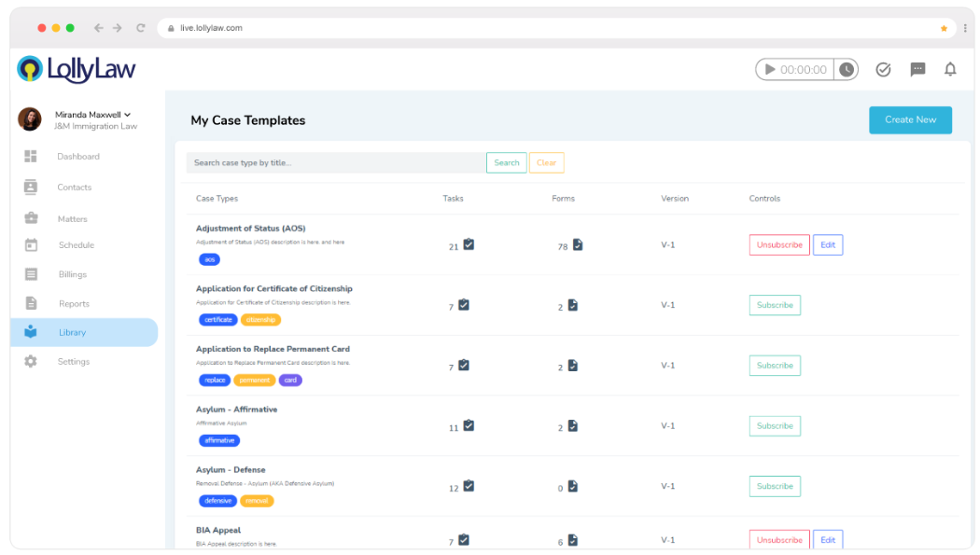Open Settings in sidebar

pyautogui.click(x=74, y=362)
